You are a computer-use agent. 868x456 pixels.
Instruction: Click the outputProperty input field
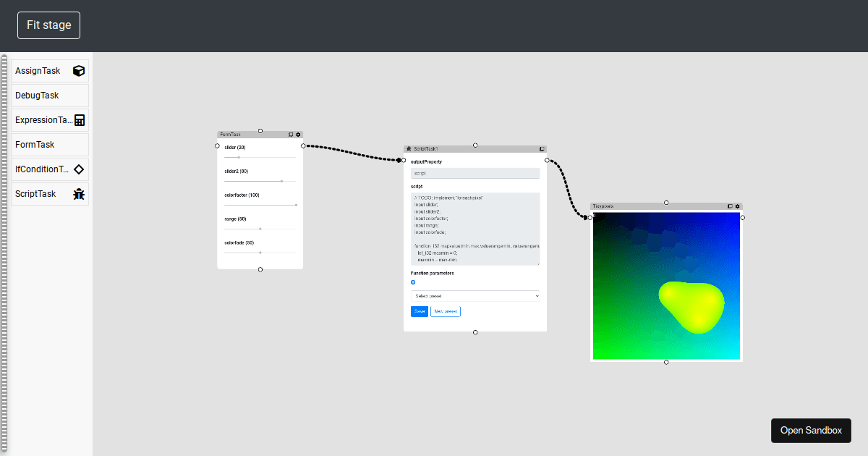click(x=475, y=174)
